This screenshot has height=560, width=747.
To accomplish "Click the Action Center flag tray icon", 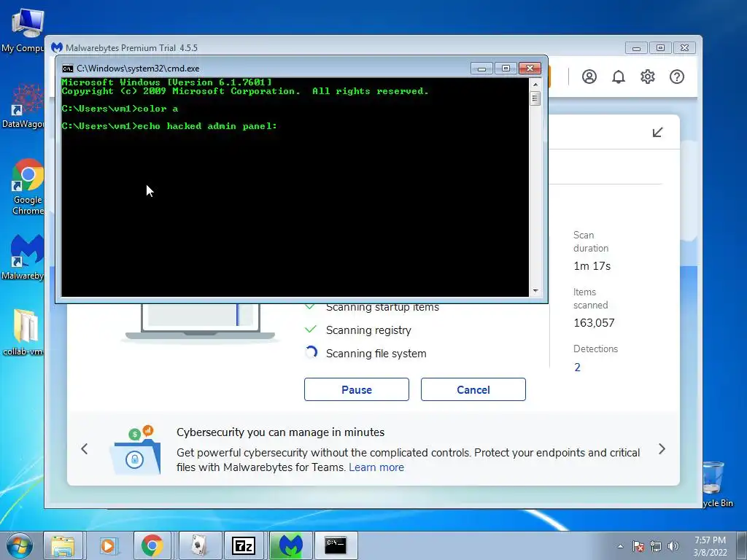I will click(638, 546).
